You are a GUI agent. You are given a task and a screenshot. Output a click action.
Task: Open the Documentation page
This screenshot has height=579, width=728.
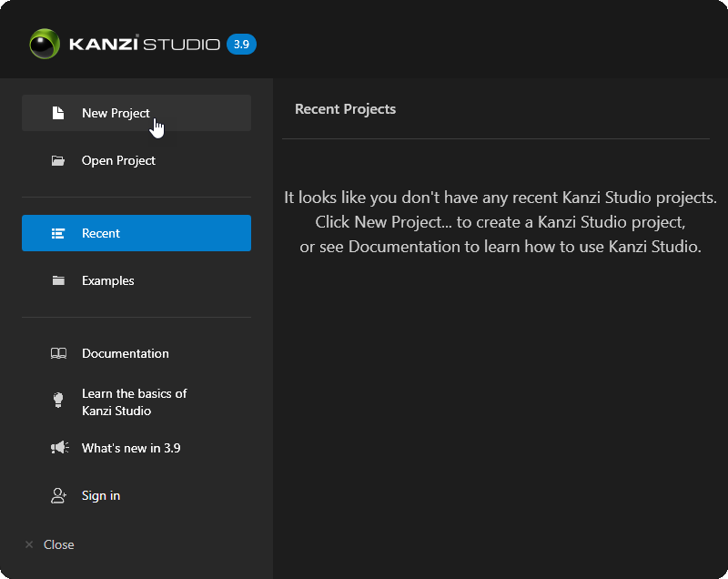[126, 352]
